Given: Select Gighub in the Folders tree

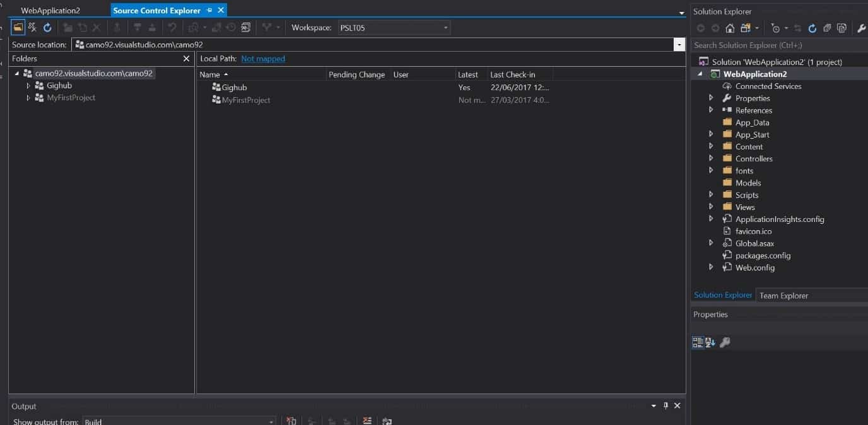Looking at the screenshot, I should click(x=59, y=86).
